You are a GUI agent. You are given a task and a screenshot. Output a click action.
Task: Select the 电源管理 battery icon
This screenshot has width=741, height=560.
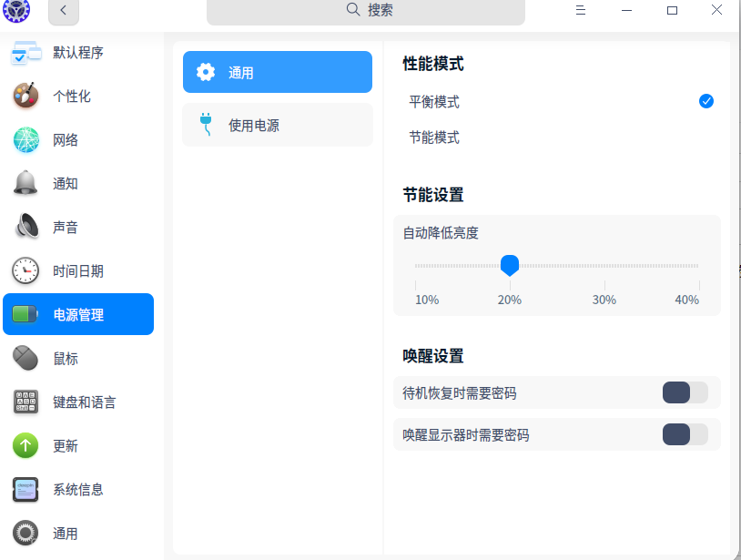[25, 314]
